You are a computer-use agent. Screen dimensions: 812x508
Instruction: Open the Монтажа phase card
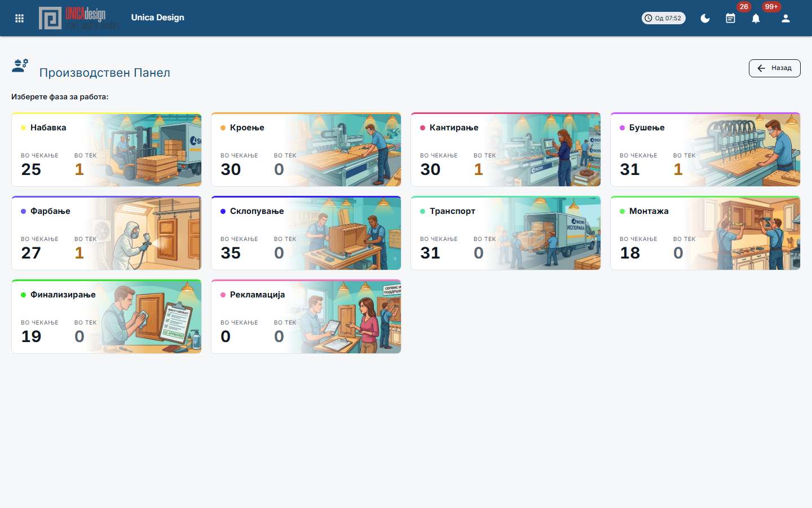tap(705, 233)
